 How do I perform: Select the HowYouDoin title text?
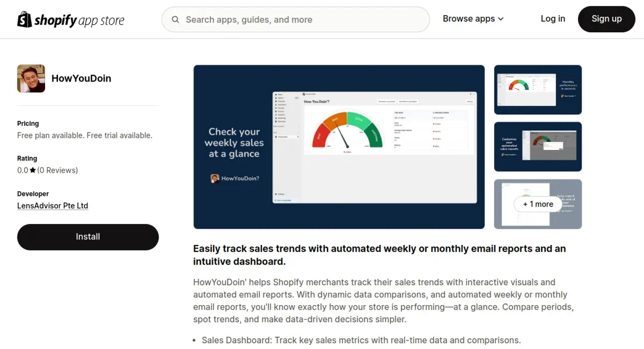click(81, 78)
